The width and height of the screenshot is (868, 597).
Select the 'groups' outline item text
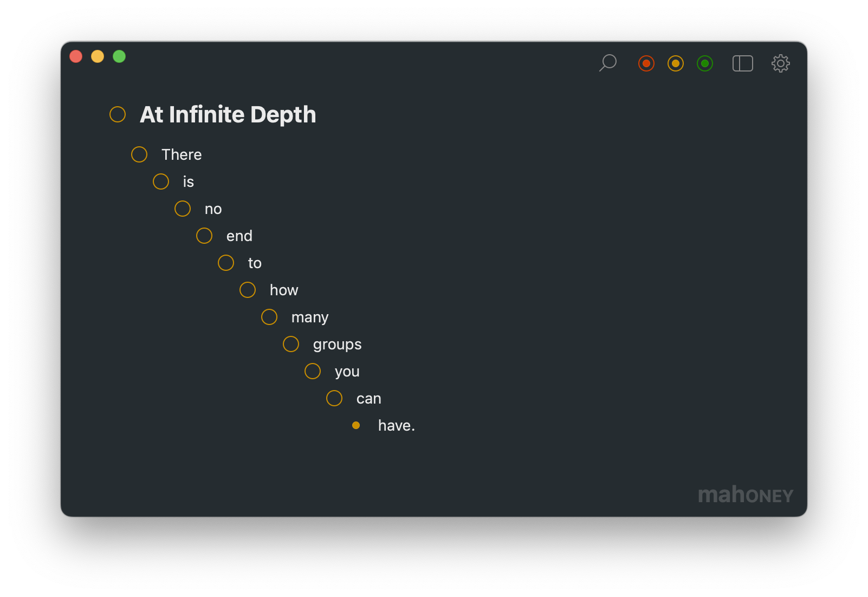click(x=337, y=345)
